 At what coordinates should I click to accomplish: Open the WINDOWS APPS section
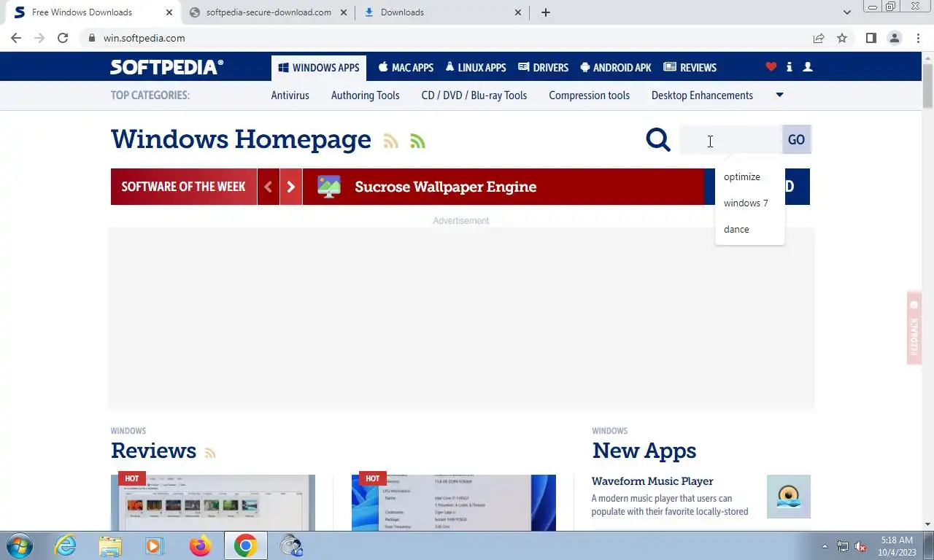319,68
